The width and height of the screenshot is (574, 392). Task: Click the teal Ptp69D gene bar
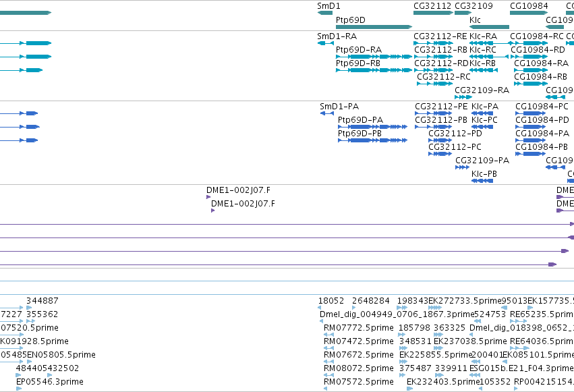click(x=374, y=27)
